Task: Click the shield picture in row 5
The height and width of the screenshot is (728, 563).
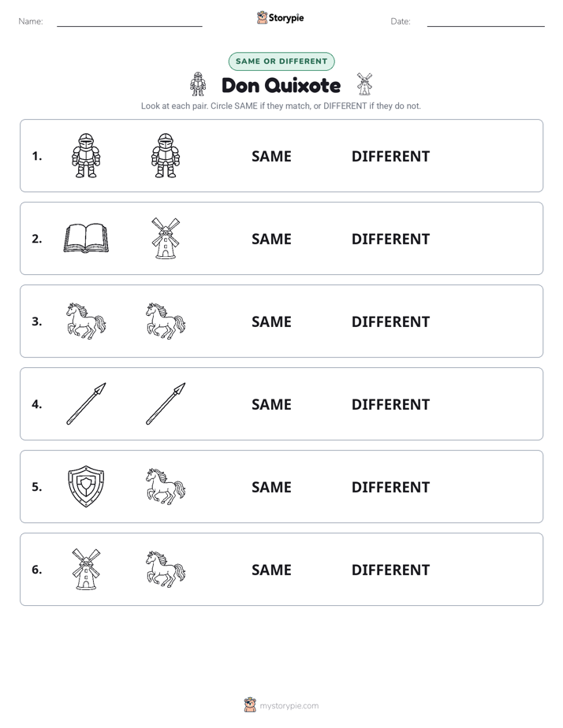Action: pyautogui.click(x=86, y=486)
